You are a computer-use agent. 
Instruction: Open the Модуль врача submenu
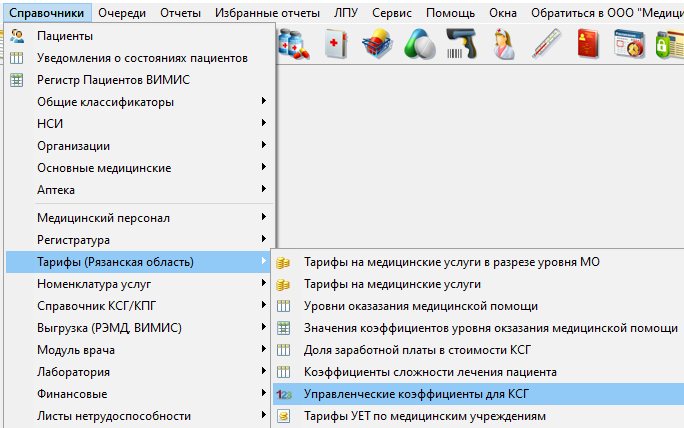click(140, 350)
